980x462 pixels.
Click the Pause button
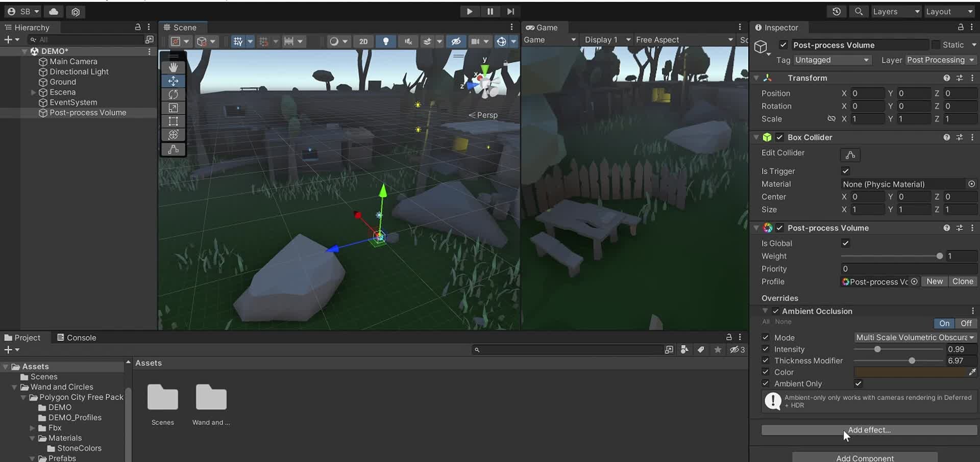[490, 11]
